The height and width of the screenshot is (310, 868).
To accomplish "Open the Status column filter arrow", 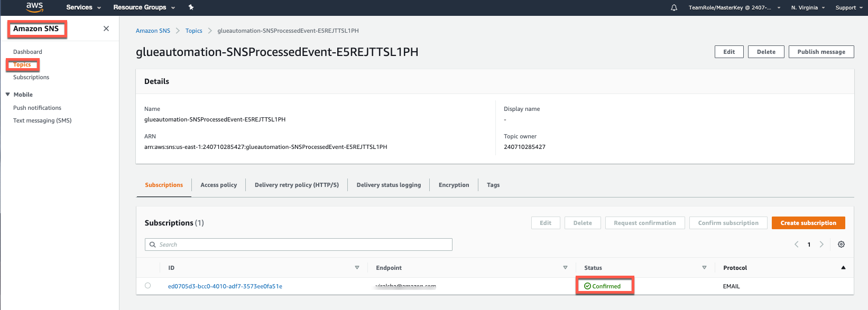I will [704, 268].
